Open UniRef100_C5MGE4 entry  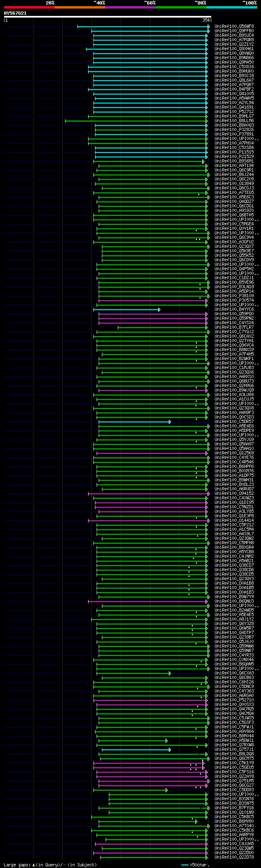(234, 224)
